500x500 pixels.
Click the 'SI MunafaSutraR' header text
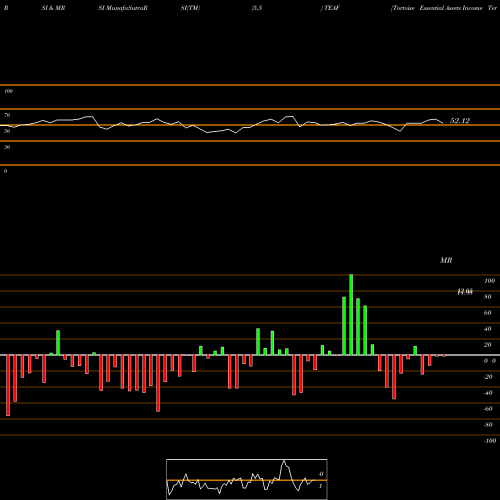[x=123, y=8]
